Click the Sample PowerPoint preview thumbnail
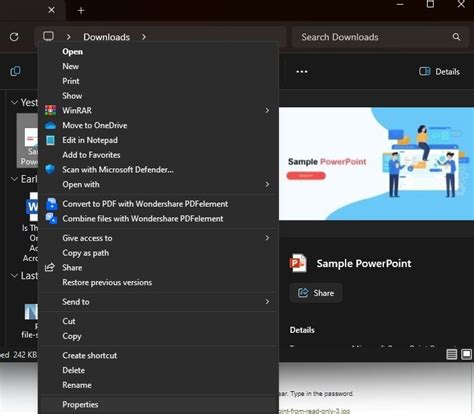 376,164
